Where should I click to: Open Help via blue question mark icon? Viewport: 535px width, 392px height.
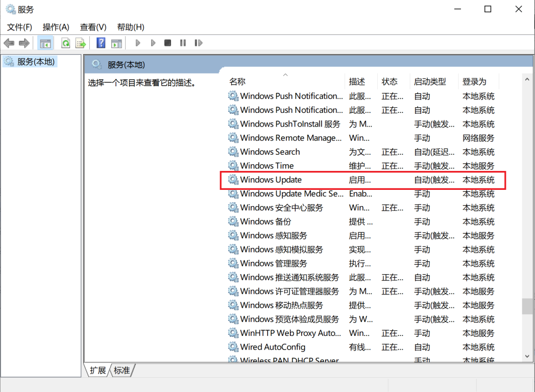click(101, 43)
